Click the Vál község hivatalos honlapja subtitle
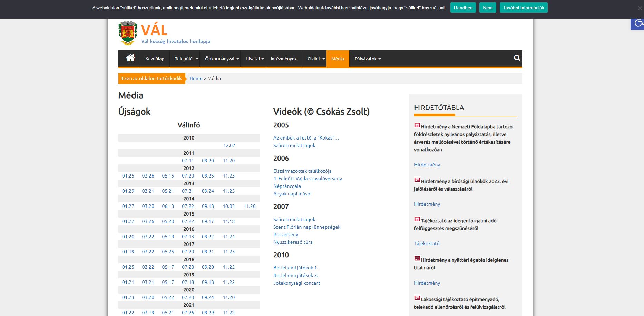The width and height of the screenshot is (644, 316). 175,41
